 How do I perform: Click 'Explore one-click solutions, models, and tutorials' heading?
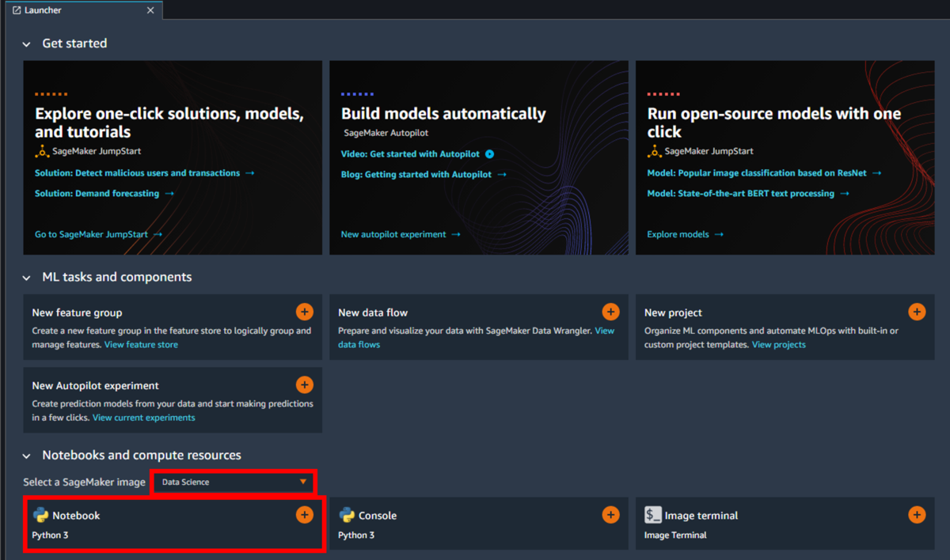169,123
